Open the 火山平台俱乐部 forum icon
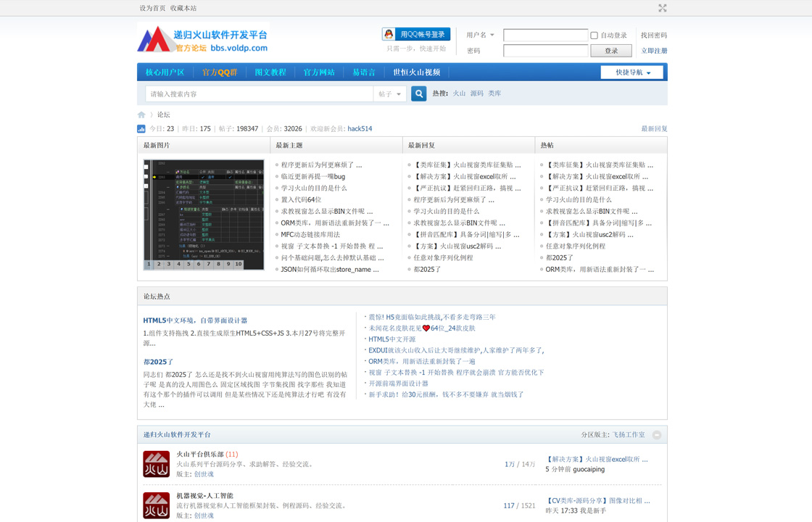 tap(157, 464)
